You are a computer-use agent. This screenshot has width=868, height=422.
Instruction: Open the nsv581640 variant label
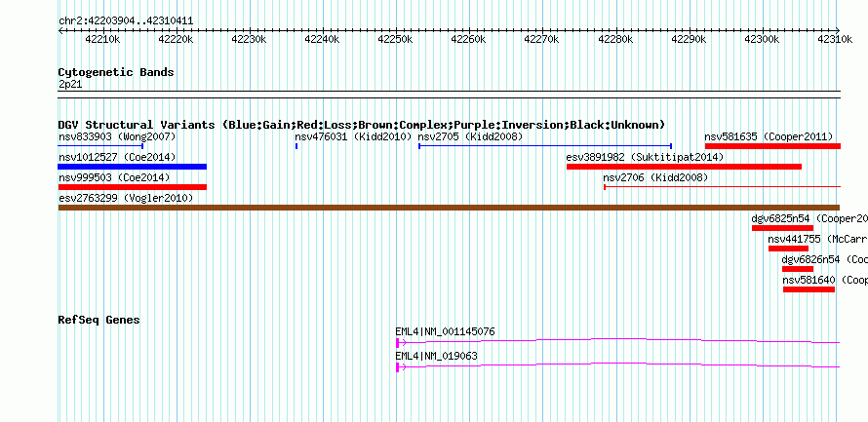825,280
